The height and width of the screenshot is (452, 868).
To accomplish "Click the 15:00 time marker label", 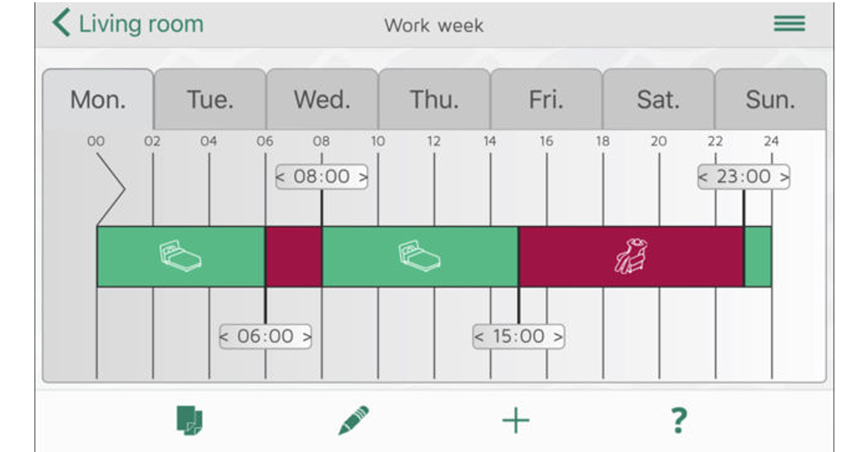I will pos(519,336).
